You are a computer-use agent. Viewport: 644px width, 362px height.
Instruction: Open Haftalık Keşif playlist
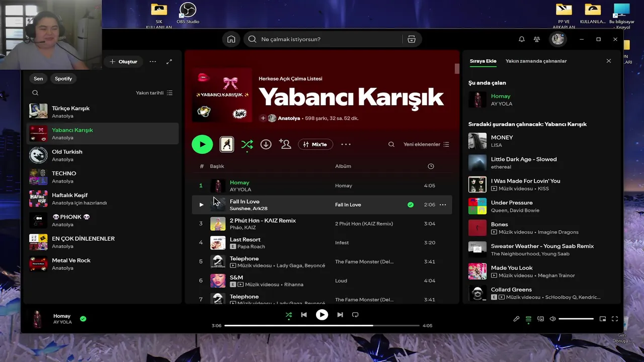(103, 199)
